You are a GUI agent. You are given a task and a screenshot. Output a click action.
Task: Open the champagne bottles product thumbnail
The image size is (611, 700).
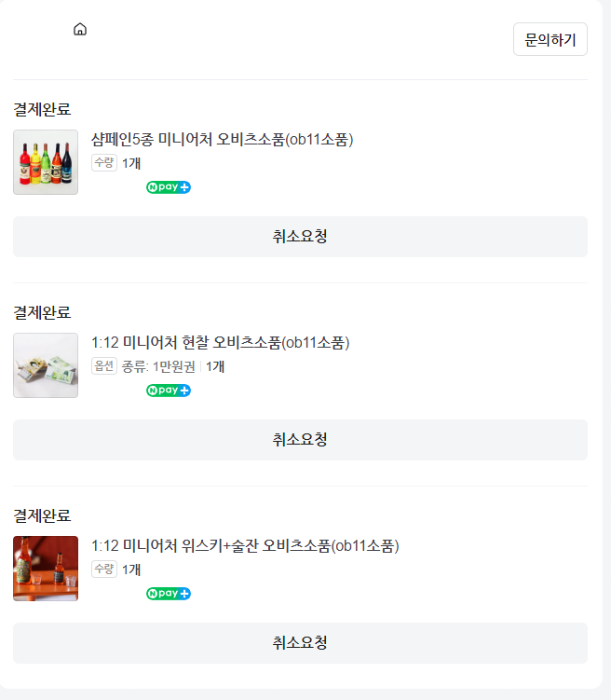(x=46, y=162)
